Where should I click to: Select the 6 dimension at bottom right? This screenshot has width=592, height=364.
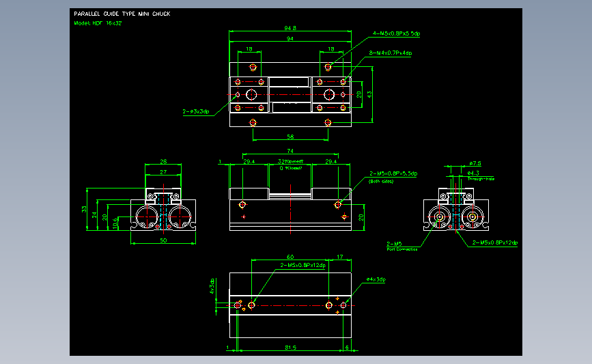coord(347,348)
